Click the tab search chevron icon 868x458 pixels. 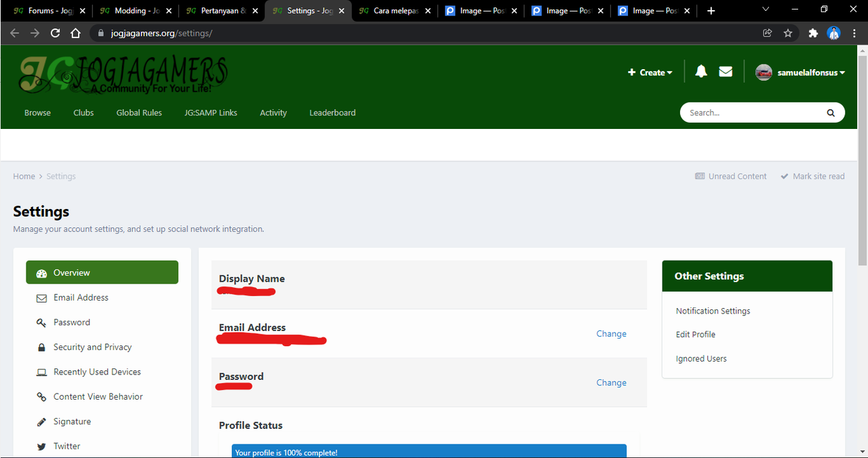pos(766,9)
